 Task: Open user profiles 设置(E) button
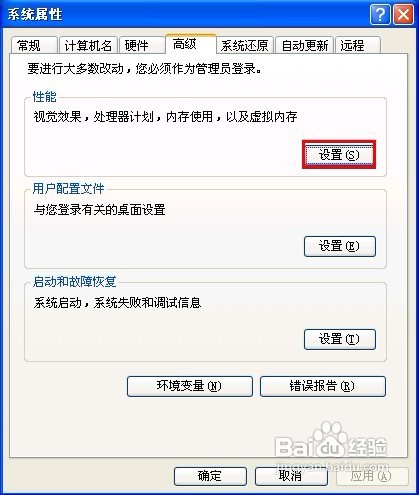tap(340, 246)
